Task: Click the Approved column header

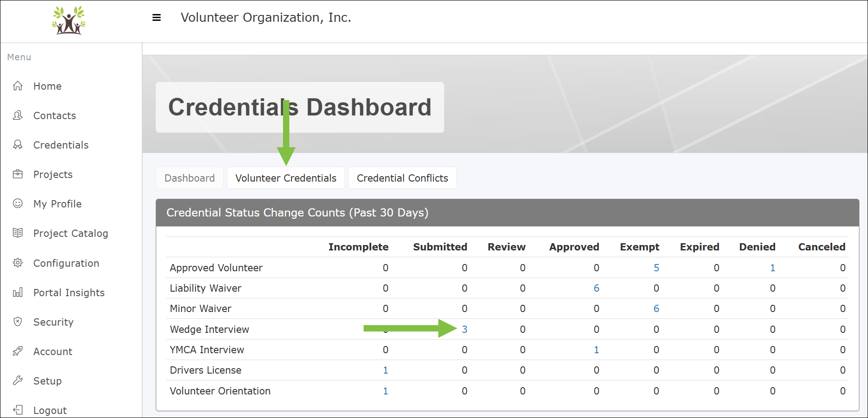Action: pos(574,247)
